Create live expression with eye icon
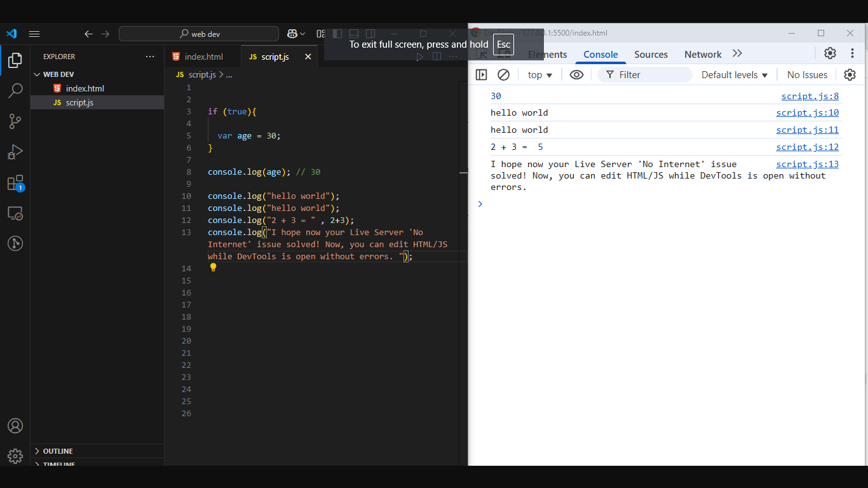The height and width of the screenshot is (488, 868). [x=576, y=74]
